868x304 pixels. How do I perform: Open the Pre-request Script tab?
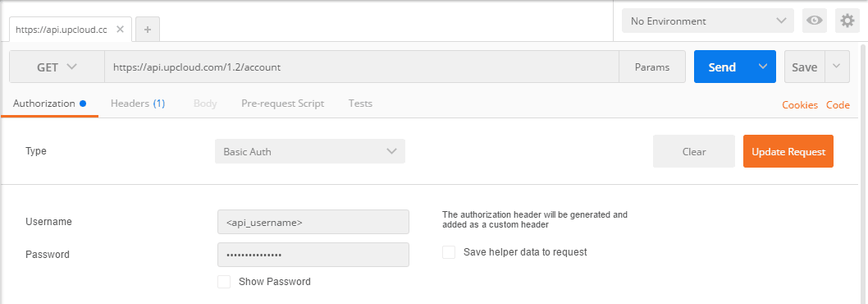(x=283, y=104)
